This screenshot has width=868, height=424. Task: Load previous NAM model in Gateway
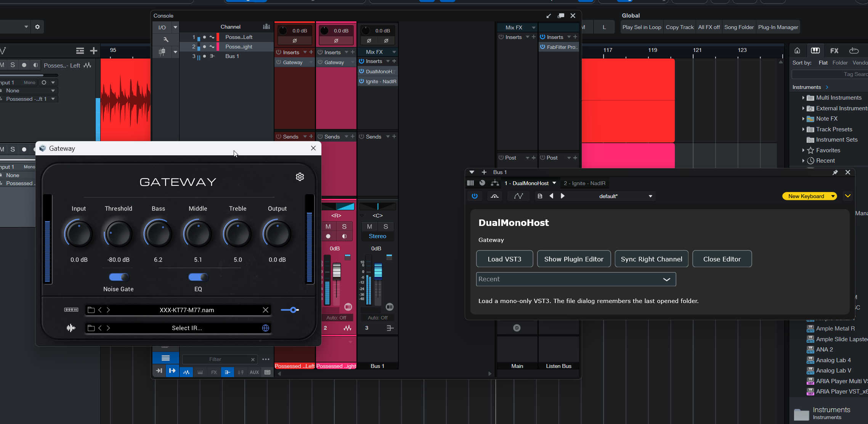(100, 310)
